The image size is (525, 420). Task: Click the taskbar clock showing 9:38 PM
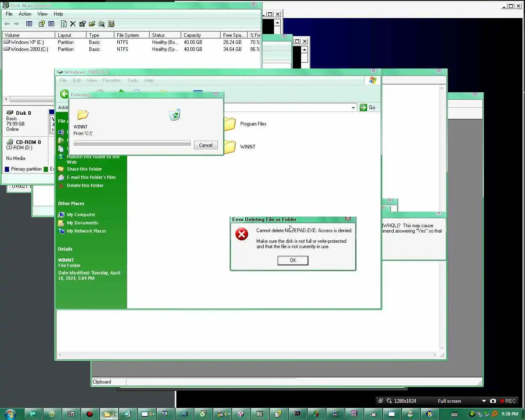(509, 414)
